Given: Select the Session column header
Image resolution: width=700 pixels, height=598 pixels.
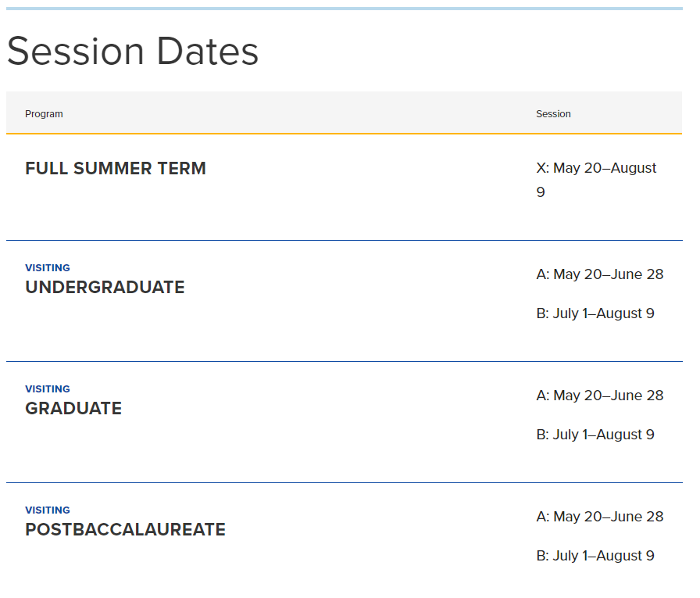Looking at the screenshot, I should pyautogui.click(x=553, y=114).
